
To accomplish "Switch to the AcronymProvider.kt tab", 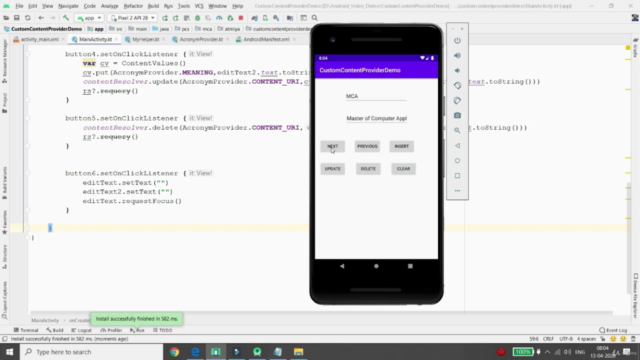I will 201,40.
